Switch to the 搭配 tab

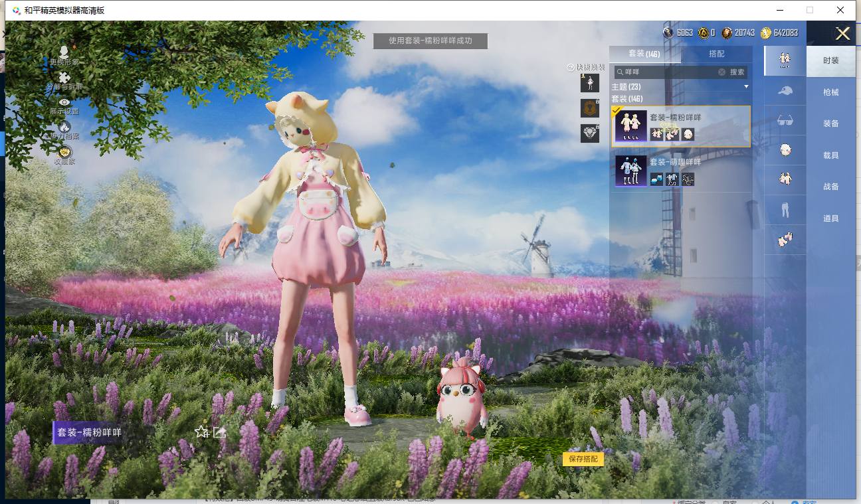click(716, 54)
